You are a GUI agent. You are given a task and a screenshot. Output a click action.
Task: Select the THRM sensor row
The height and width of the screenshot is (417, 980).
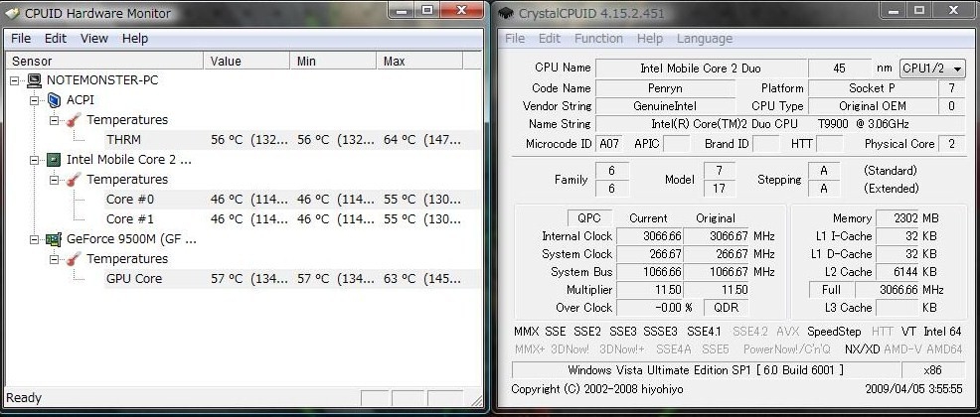click(292, 140)
